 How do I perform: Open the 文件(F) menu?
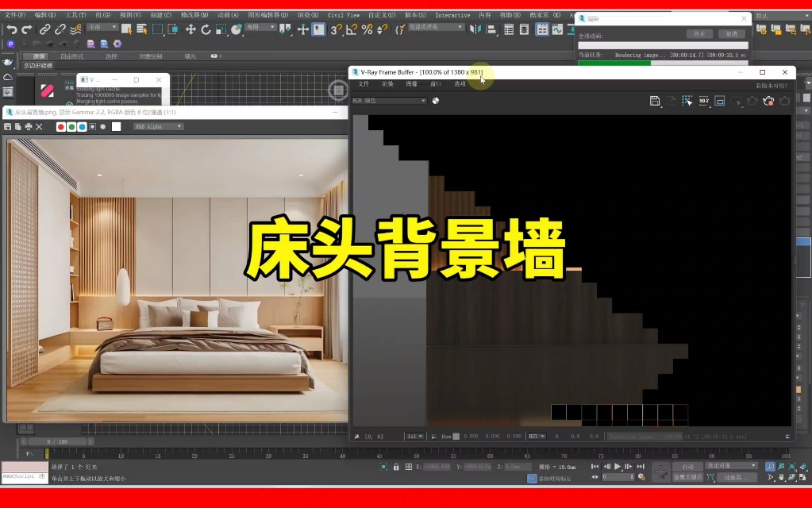(x=14, y=15)
